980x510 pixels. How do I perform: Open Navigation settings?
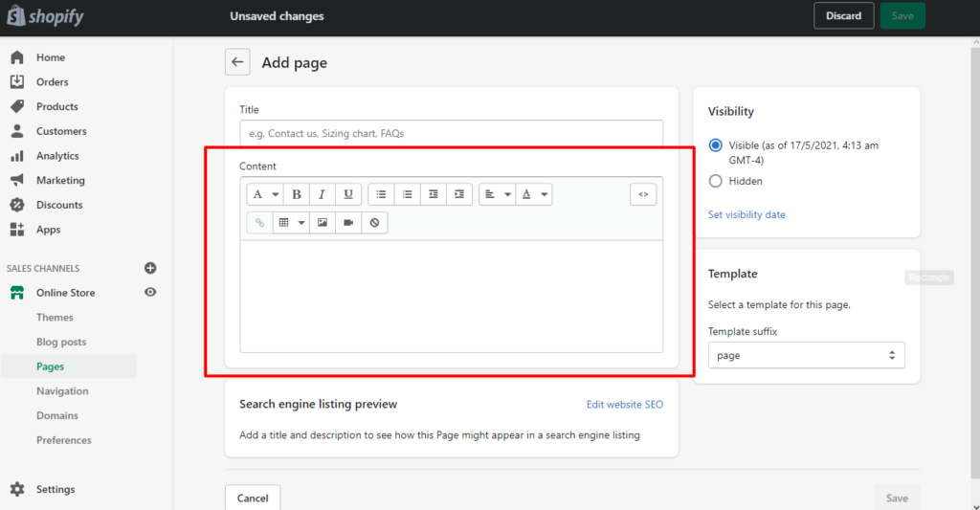tap(62, 391)
